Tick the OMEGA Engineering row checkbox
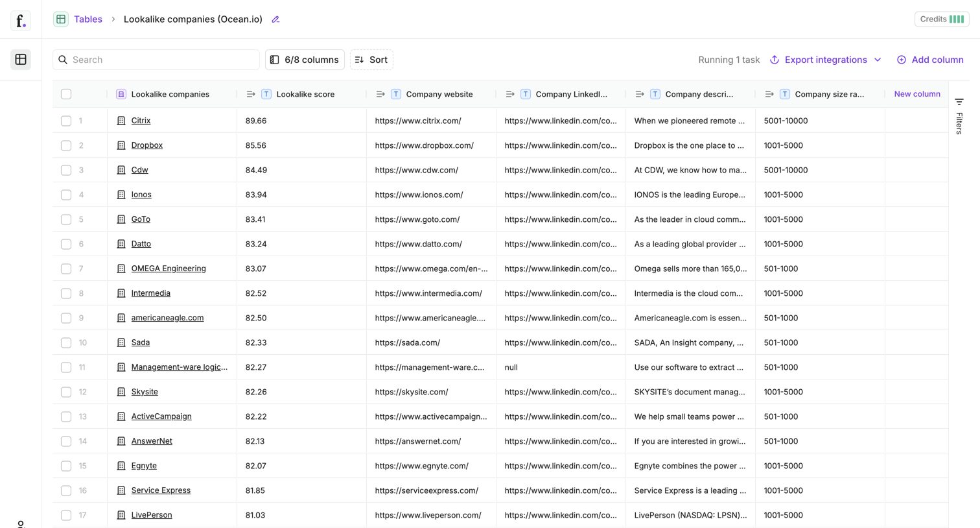 (66, 269)
